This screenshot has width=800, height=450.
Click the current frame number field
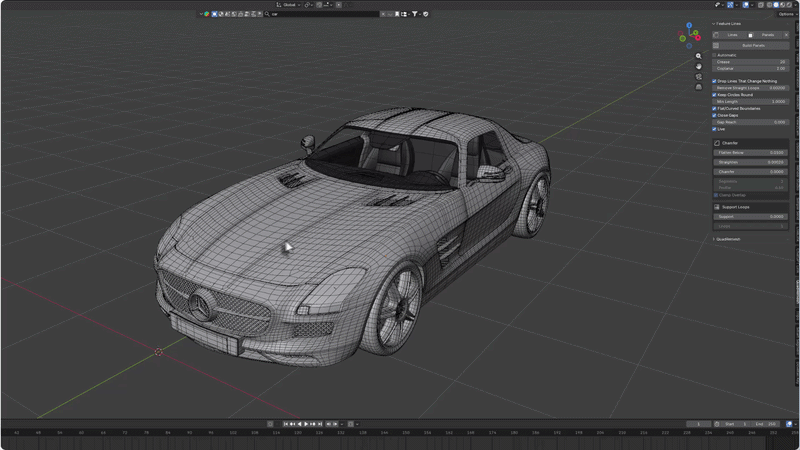coord(698,424)
